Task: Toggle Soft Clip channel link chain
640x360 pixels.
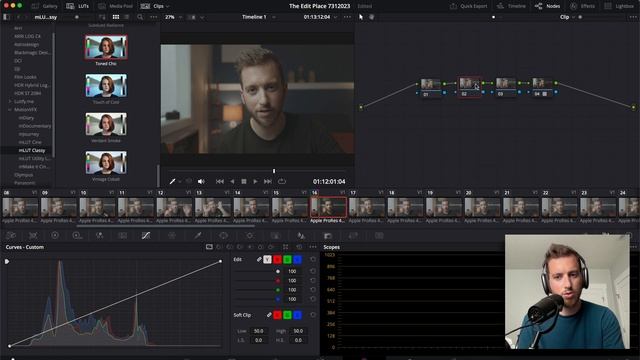Action: (x=269, y=315)
